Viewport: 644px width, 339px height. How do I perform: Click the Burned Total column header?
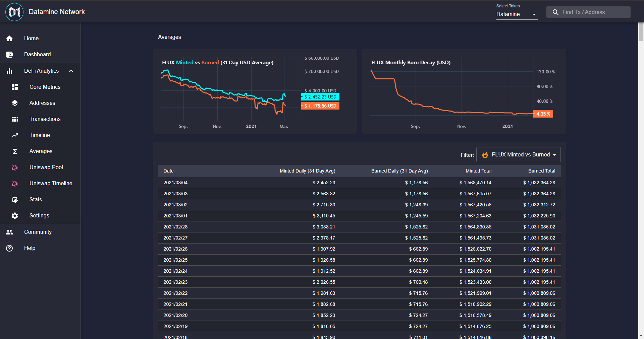[x=542, y=171]
